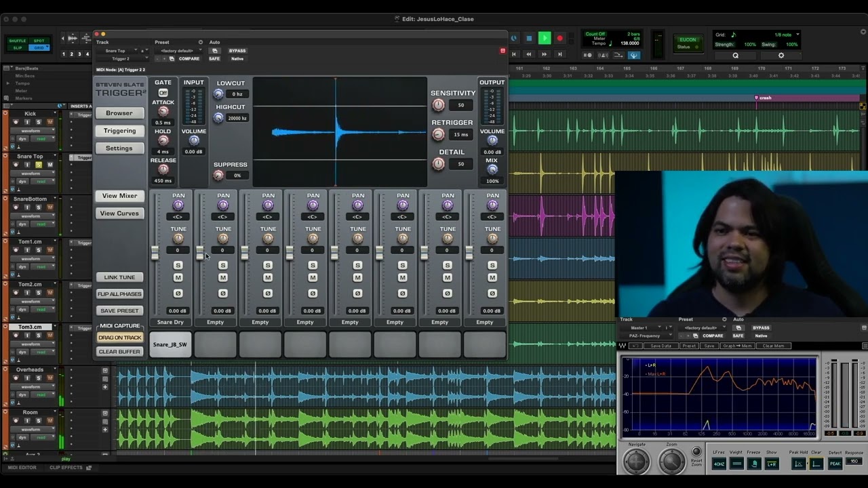Click the transport Record button
This screenshot has height=488, width=868.
tap(560, 38)
